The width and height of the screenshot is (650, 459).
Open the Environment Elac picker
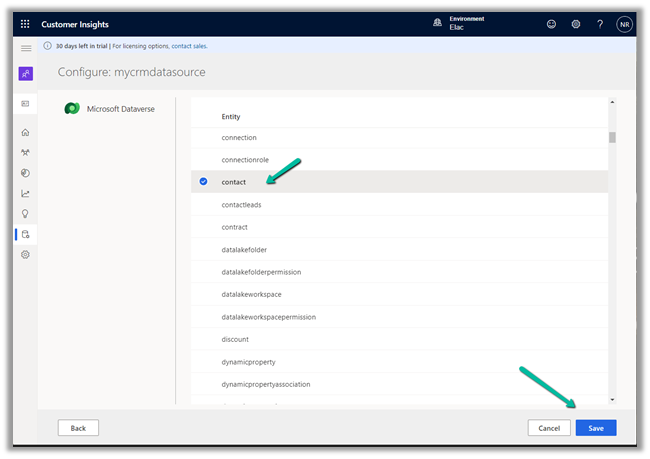click(x=467, y=24)
